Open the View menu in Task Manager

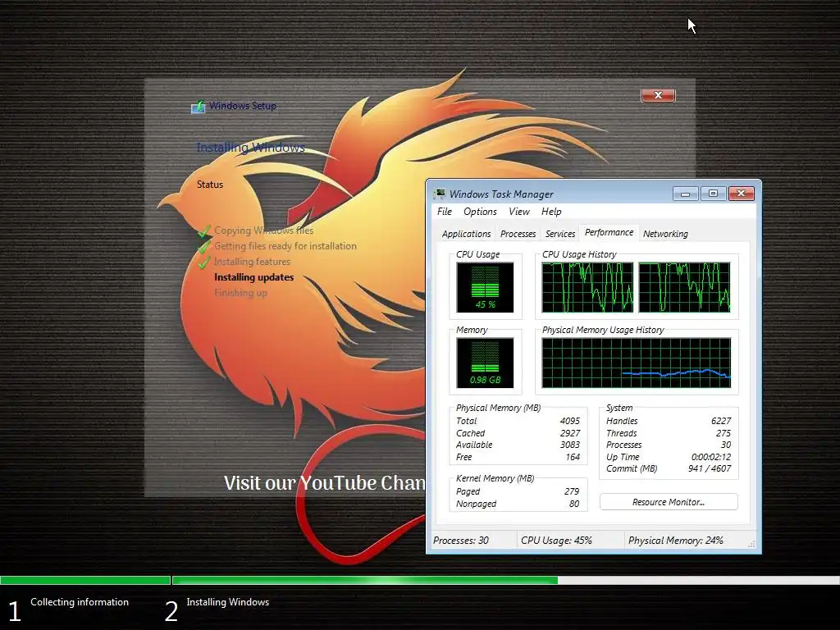click(x=518, y=212)
